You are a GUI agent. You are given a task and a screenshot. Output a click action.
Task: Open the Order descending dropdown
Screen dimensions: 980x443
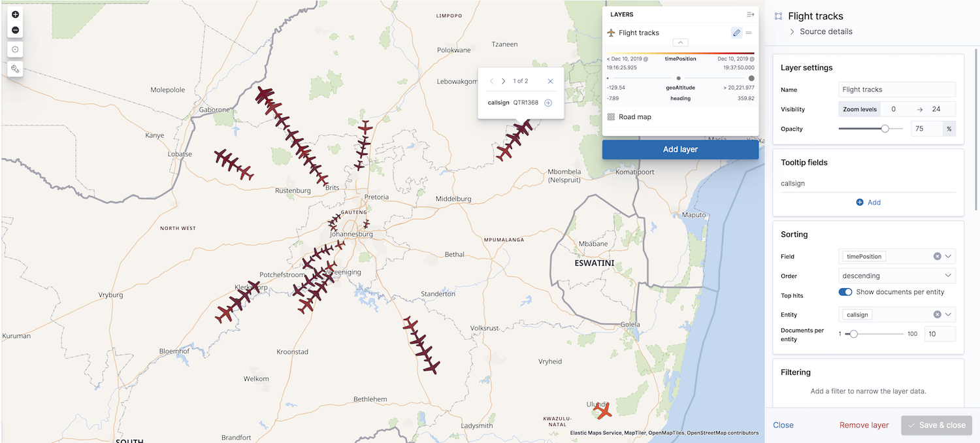pyautogui.click(x=896, y=276)
